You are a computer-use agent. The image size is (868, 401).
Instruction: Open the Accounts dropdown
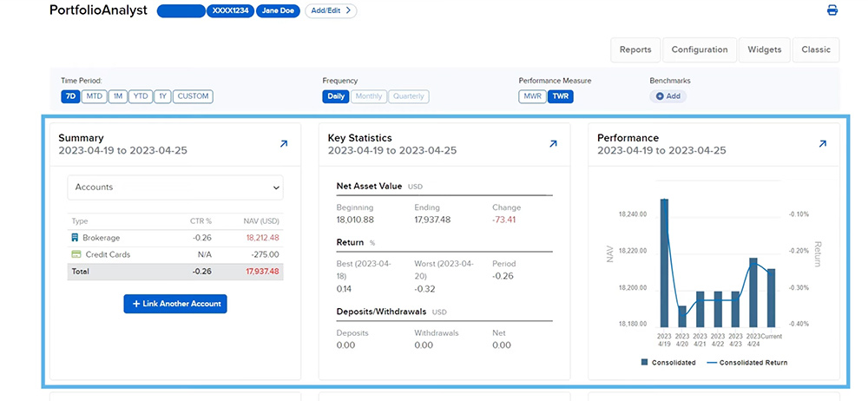[175, 187]
